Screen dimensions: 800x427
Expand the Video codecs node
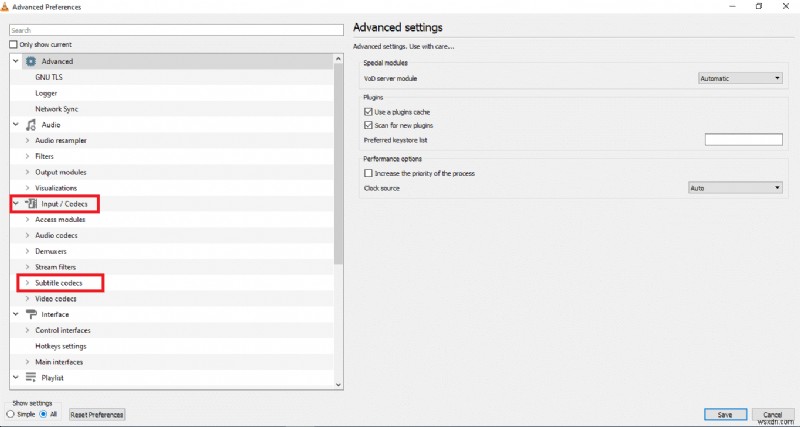[x=28, y=298]
